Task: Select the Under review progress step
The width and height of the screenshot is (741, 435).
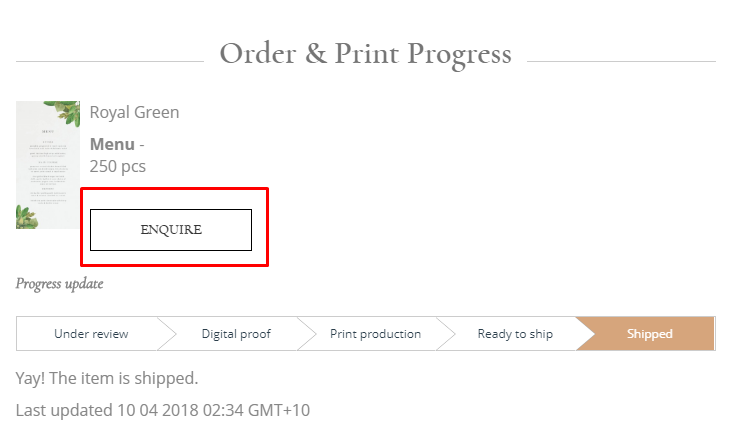Action: pyautogui.click(x=91, y=334)
